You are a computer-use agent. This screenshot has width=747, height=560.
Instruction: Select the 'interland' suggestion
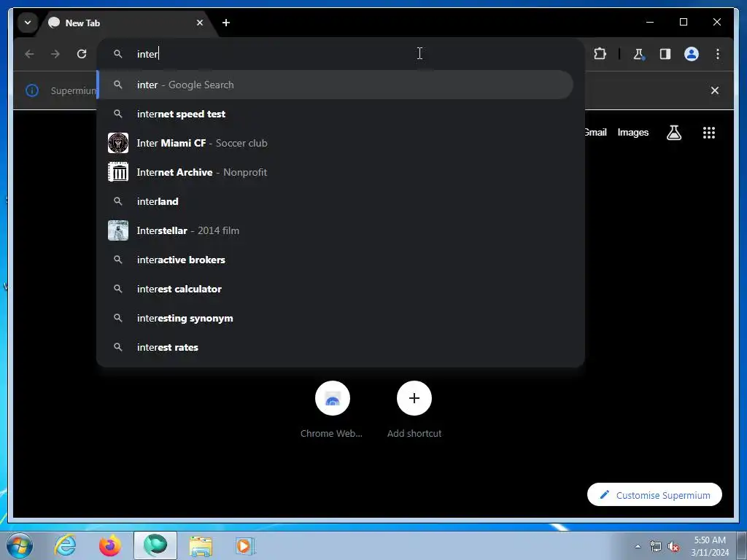coord(336,201)
